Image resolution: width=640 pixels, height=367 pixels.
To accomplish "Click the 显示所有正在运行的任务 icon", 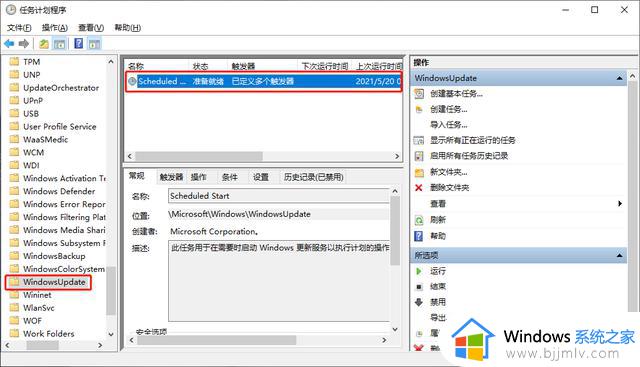I will (419, 140).
